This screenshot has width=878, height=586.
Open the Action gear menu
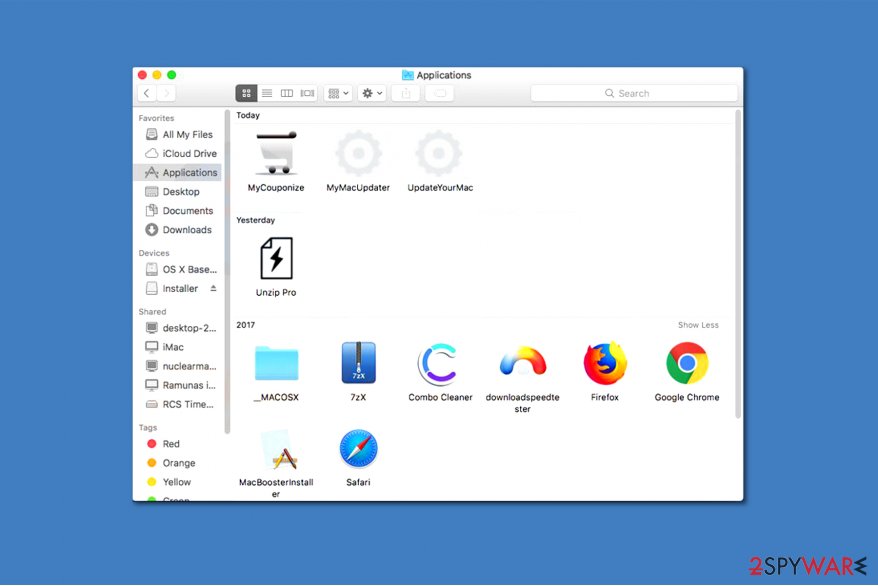[x=372, y=93]
